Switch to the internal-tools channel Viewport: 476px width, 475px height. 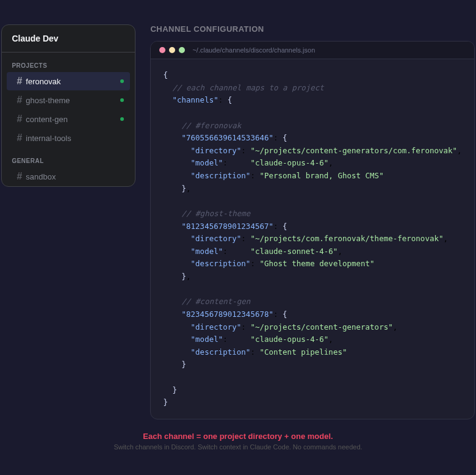click(x=68, y=138)
